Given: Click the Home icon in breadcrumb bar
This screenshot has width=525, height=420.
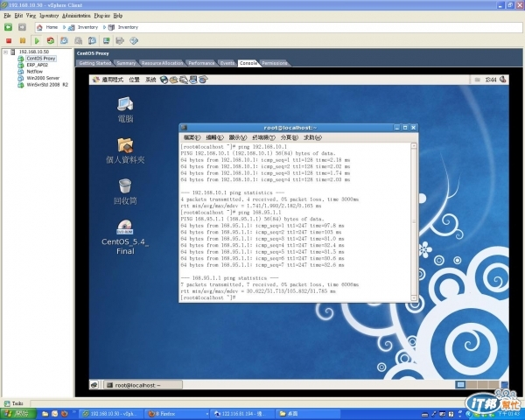Looking at the screenshot, I should tap(39, 27).
